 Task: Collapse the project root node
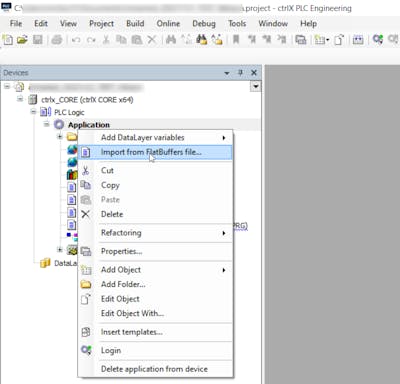7,86
